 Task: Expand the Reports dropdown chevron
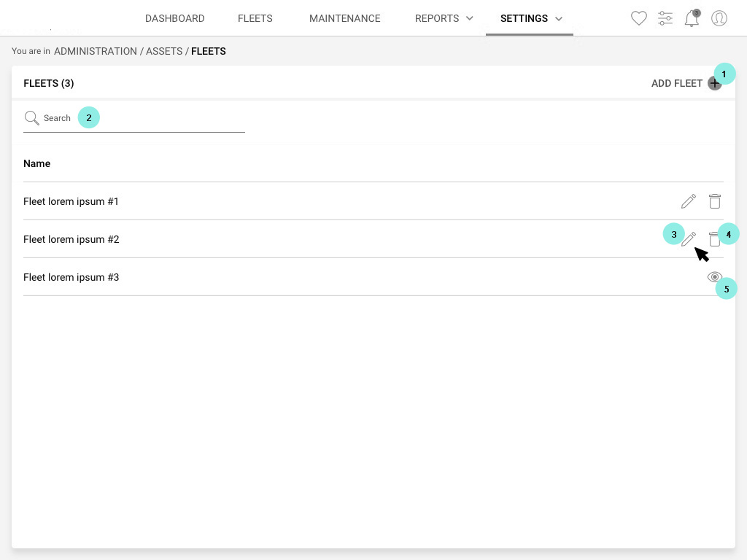tap(469, 18)
